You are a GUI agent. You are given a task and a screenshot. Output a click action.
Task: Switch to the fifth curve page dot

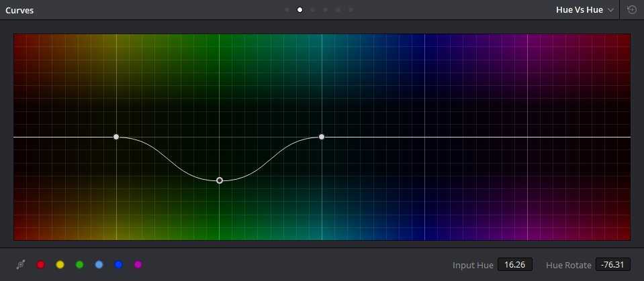coord(338,10)
